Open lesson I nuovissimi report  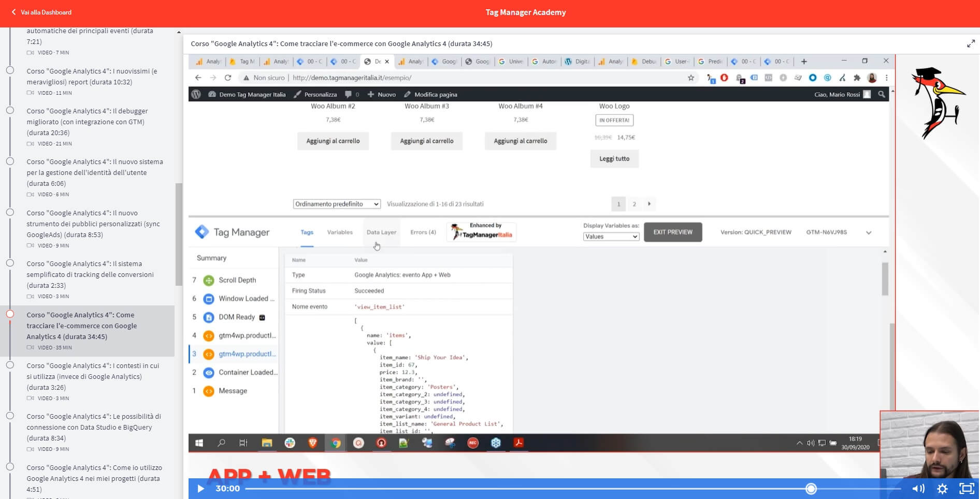click(92, 77)
